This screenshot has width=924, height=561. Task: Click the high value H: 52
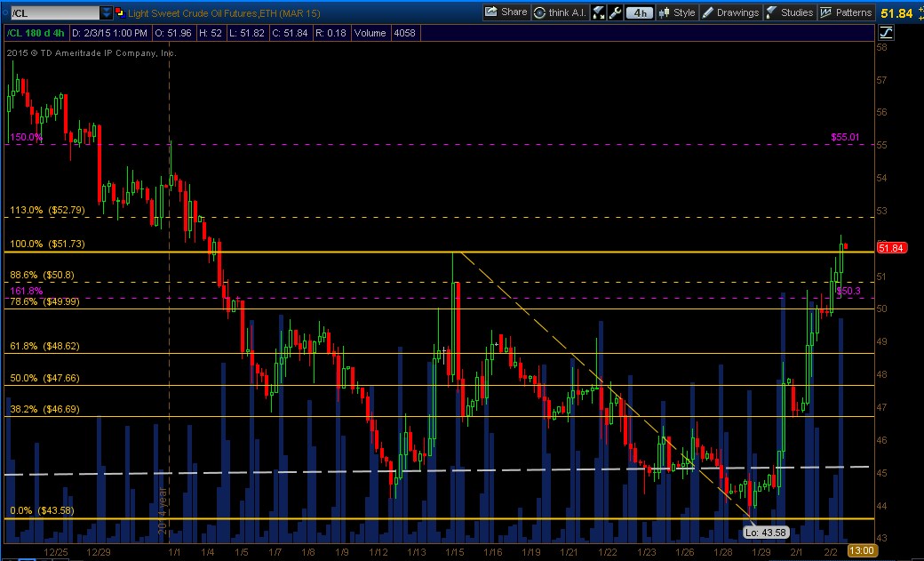211,33
